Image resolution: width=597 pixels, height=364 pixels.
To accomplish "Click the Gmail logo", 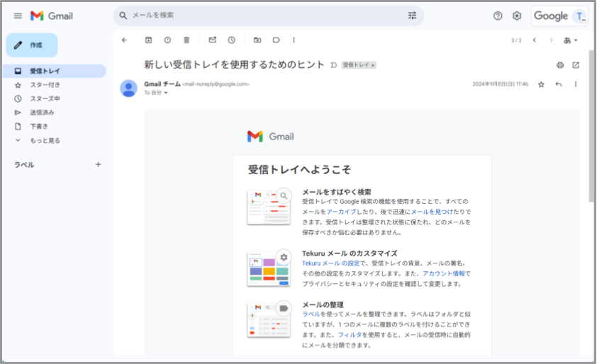I will tap(51, 16).
